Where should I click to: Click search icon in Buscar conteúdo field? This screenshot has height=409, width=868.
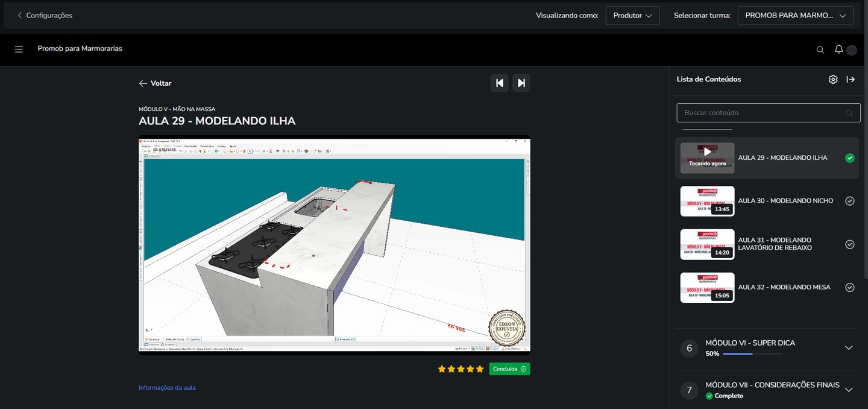849,113
